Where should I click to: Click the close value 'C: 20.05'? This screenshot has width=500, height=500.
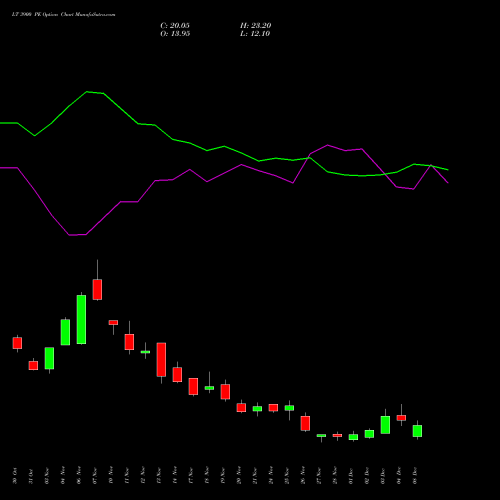pyautogui.click(x=175, y=26)
